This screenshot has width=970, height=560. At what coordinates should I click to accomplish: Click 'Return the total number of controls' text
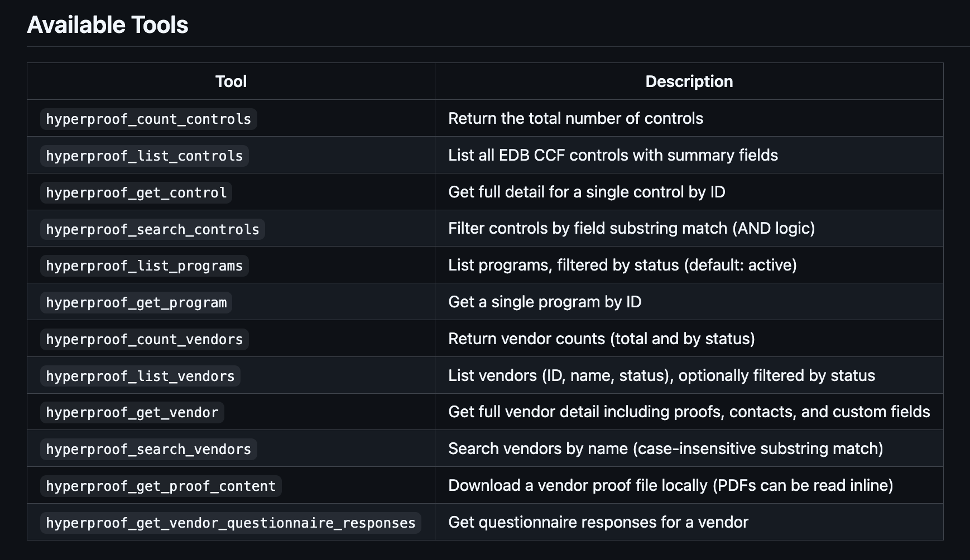click(x=575, y=118)
